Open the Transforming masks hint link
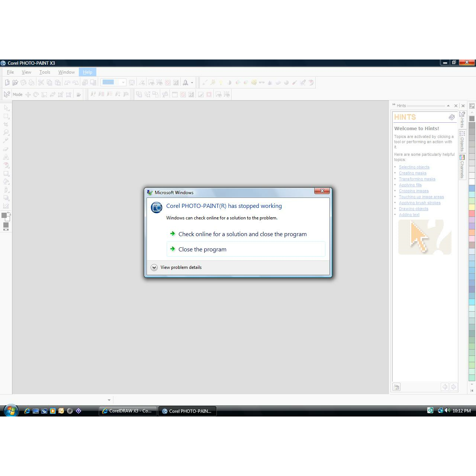 [x=417, y=179]
